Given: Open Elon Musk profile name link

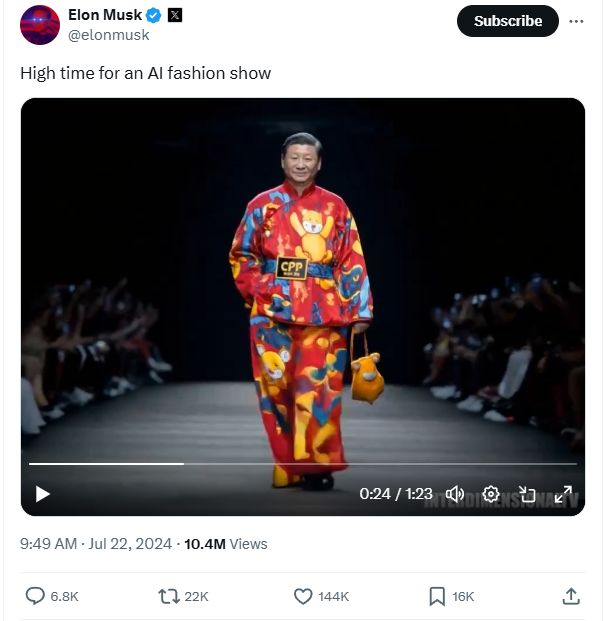Looking at the screenshot, I should (105, 15).
